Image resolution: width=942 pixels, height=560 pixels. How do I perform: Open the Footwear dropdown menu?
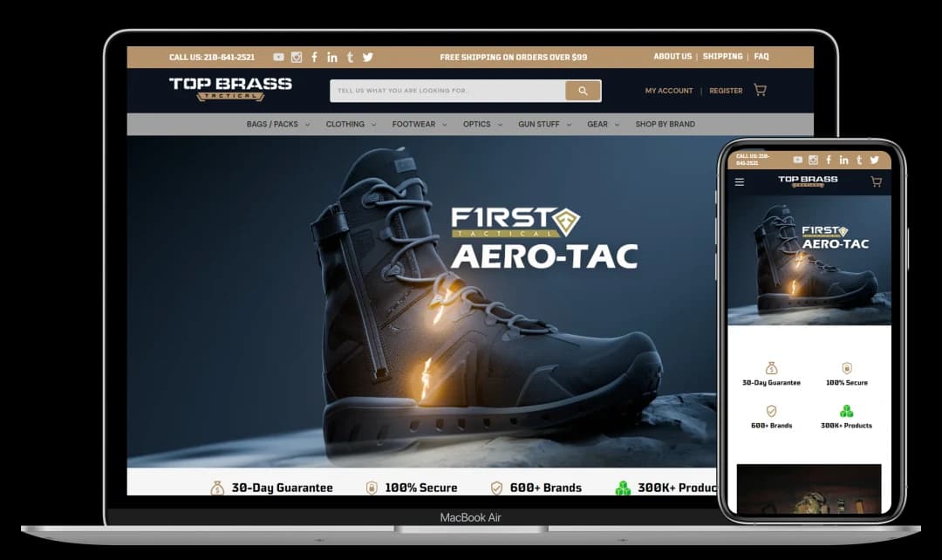click(x=419, y=125)
